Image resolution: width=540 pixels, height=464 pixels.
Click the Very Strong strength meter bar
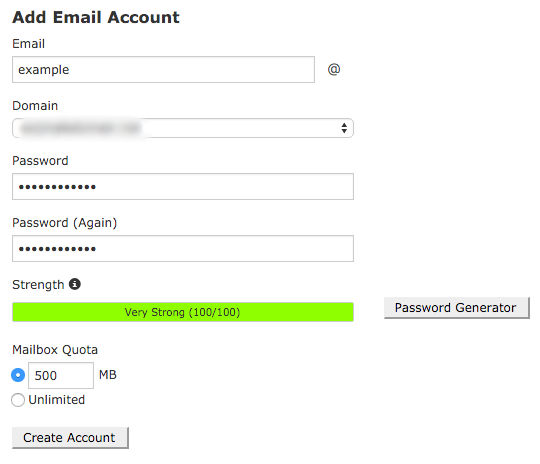pos(183,312)
